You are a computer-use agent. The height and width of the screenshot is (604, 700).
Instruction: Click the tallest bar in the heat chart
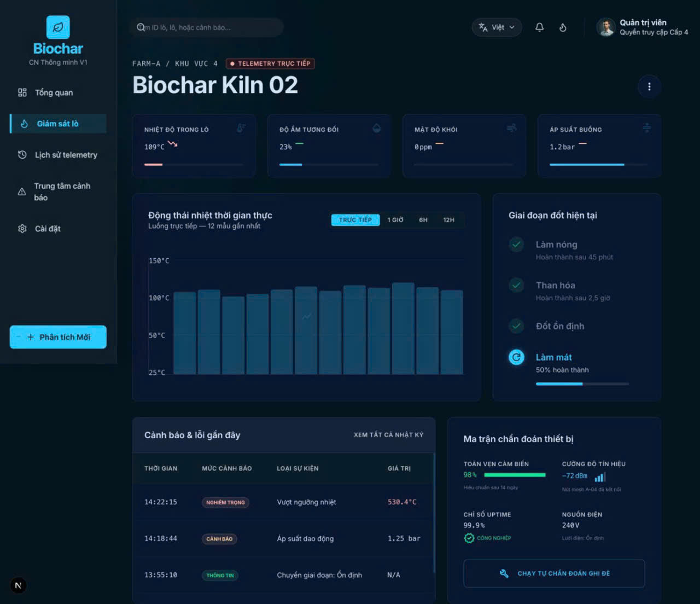pos(403,329)
